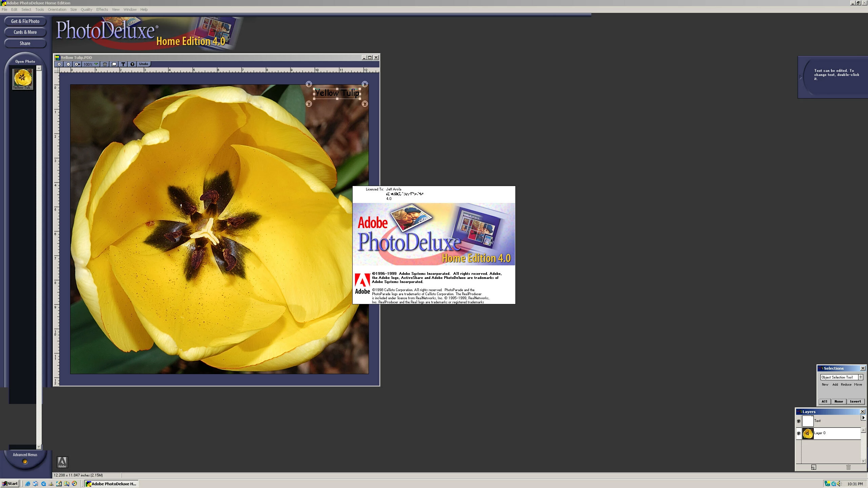Click Layers panel scroll down arrow
Viewport: 868px width, 488px height.
click(x=863, y=461)
